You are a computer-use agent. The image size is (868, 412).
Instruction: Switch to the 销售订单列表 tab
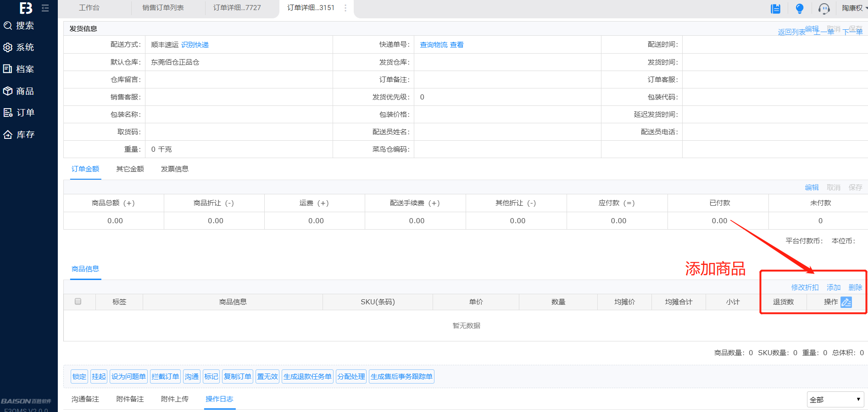point(163,8)
